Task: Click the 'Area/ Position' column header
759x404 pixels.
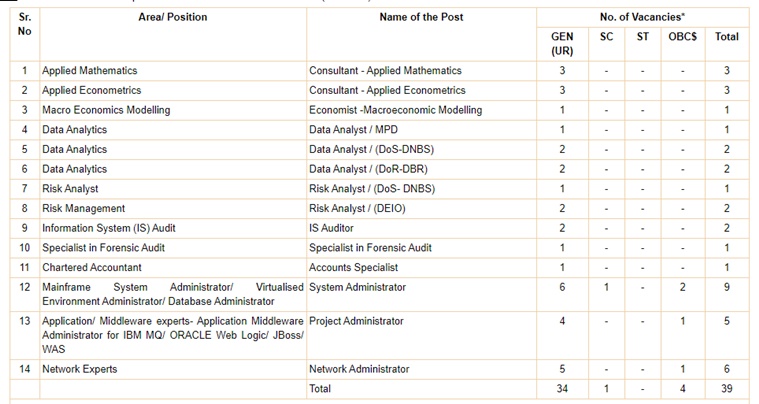Action: 172,17
